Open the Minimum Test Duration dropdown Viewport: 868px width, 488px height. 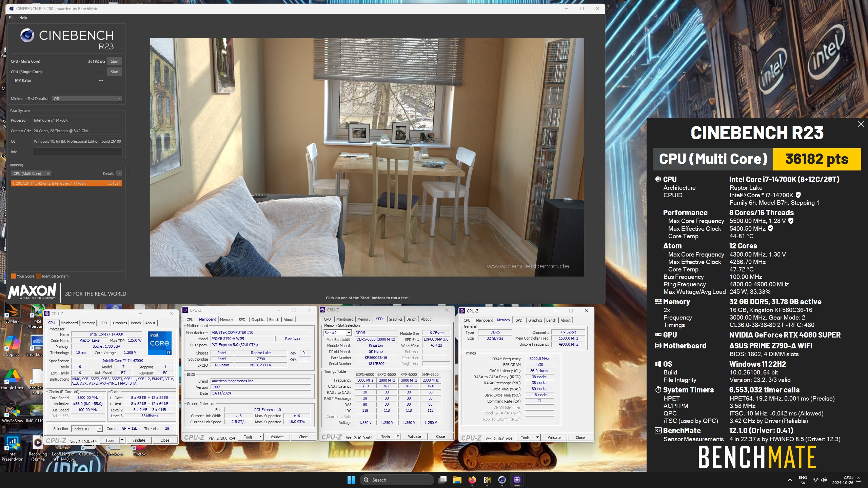tap(87, 99)
